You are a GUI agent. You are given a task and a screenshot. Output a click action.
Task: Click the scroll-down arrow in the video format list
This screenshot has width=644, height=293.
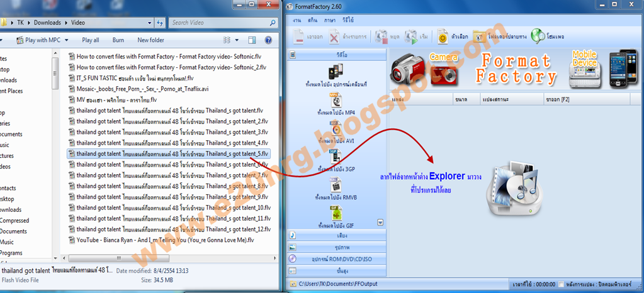pyautogui.click(x=380, y=223)
